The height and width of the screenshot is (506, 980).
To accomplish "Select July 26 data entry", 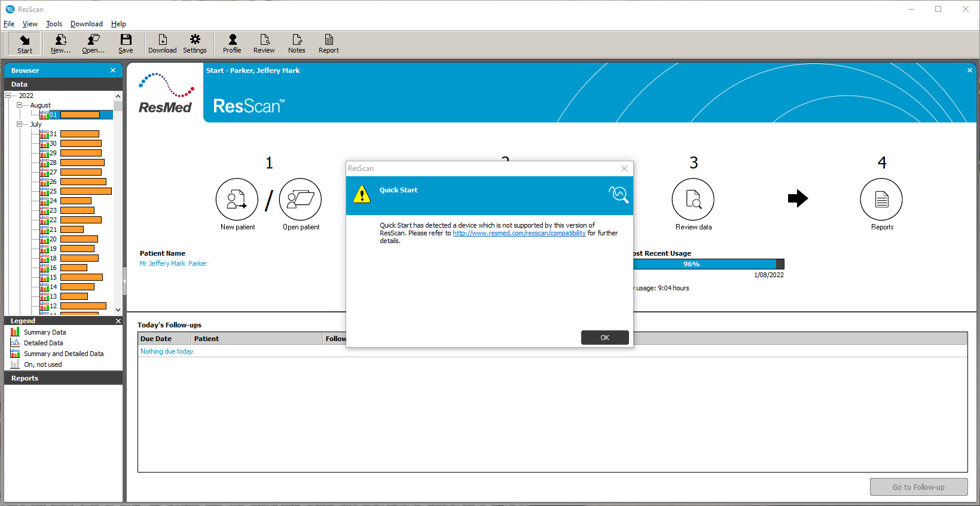I will pos(73,182).
